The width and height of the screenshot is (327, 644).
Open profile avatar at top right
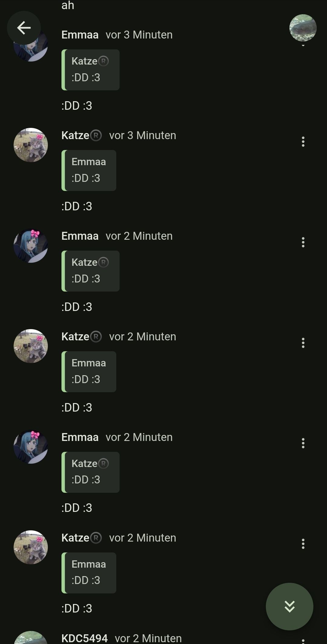(303, 28)
